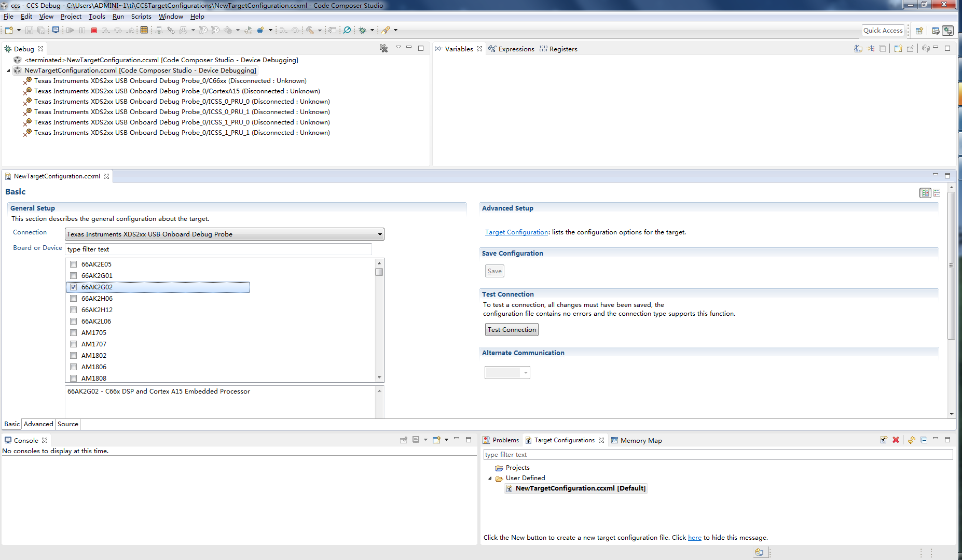
Task: Click the Suspend icon in main toolbar
Action: (83, 31)
